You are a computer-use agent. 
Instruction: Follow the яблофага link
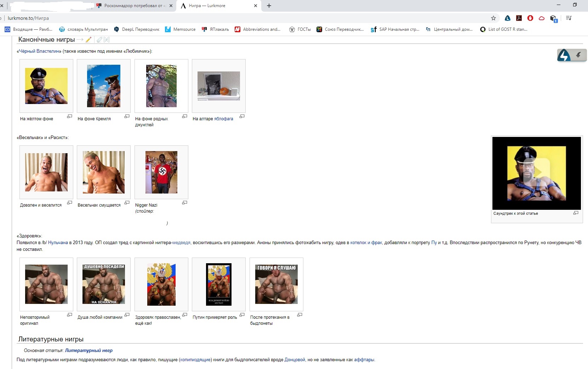pos(224,119)
